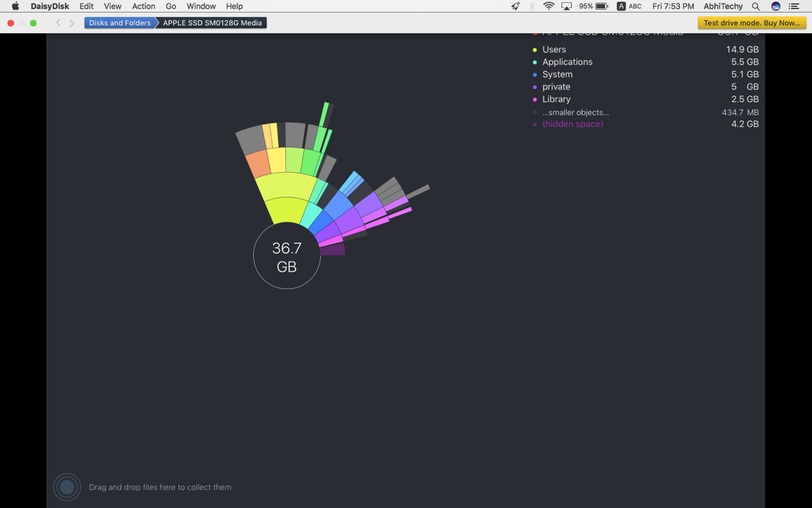The height and width of the screenshot is (508, 812).
Task: Select the Library folder row
Action: pos(645,99)
